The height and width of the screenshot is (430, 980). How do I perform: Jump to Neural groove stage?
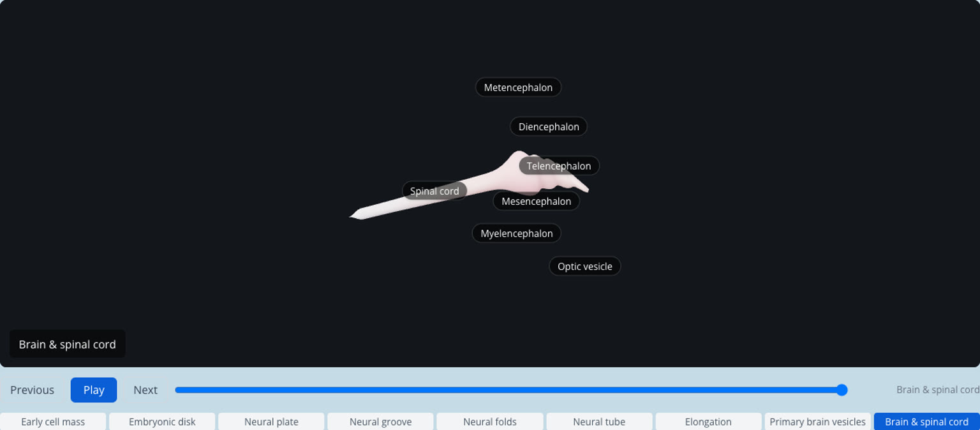point(380,422)
